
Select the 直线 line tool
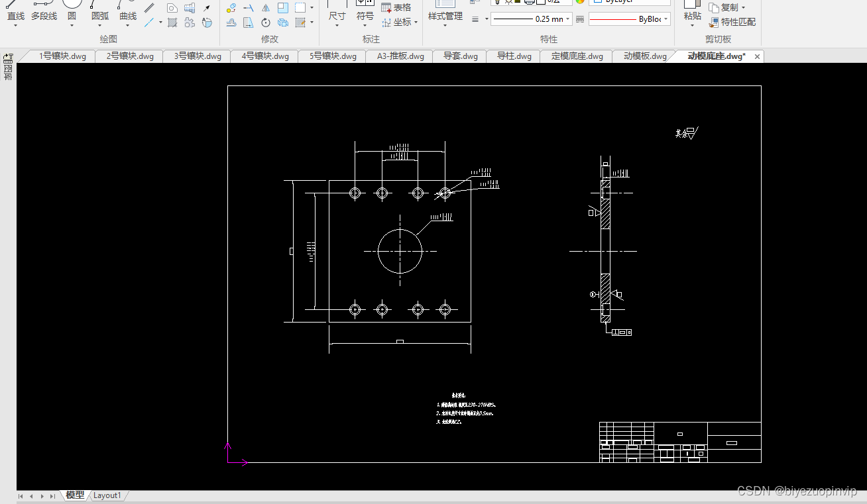tap(15, 10)
